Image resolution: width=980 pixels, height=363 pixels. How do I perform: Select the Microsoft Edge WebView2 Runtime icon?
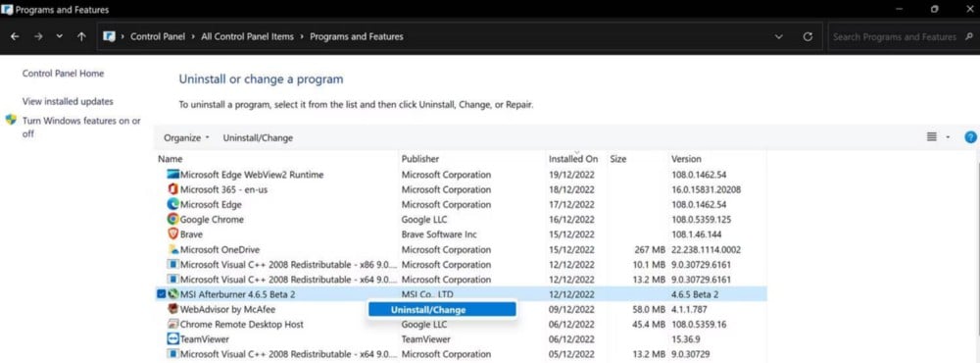(x=173, y=175)
